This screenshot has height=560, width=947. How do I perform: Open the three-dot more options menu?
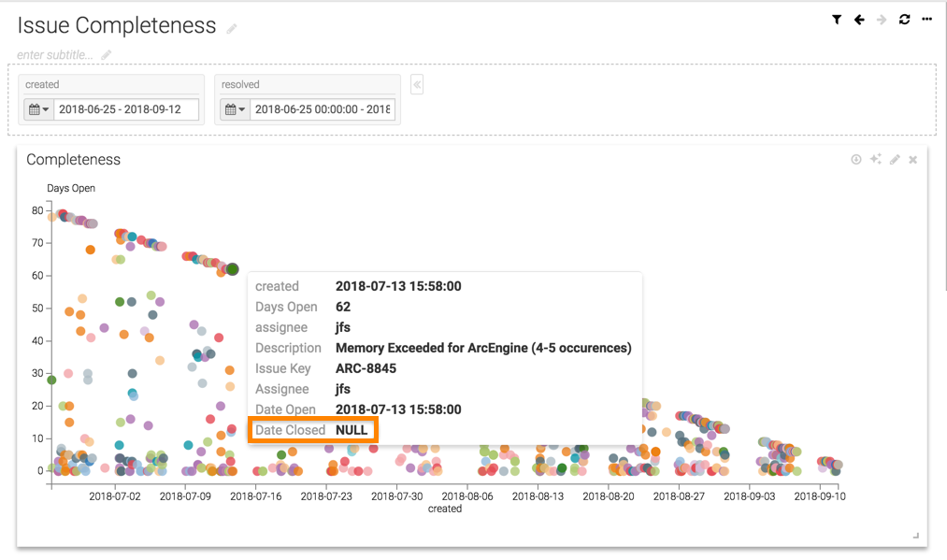(926, 20)
